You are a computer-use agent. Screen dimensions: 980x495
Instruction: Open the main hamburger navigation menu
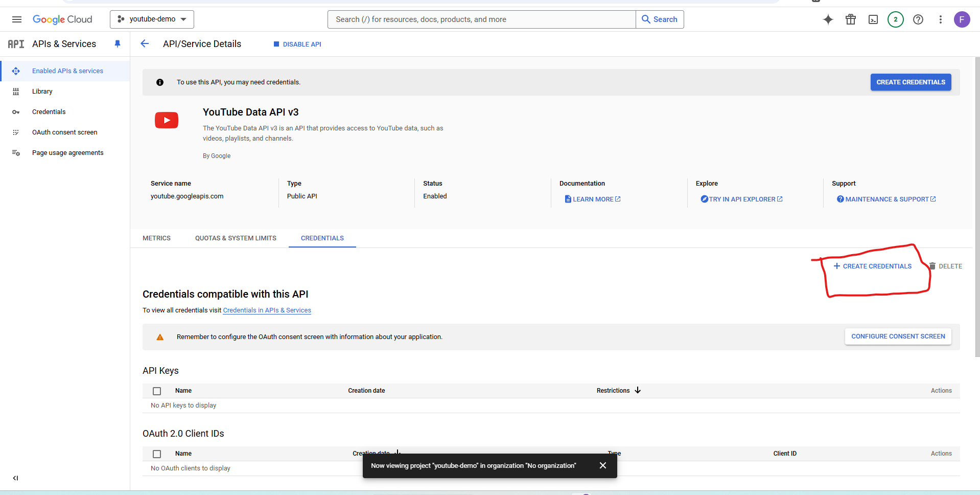click(16, 19)
